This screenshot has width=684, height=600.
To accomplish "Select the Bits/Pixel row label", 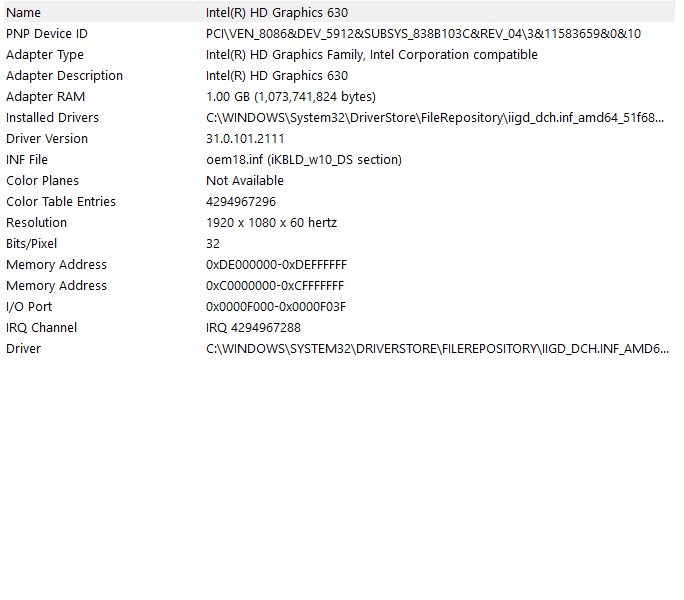I will point(31,243).
